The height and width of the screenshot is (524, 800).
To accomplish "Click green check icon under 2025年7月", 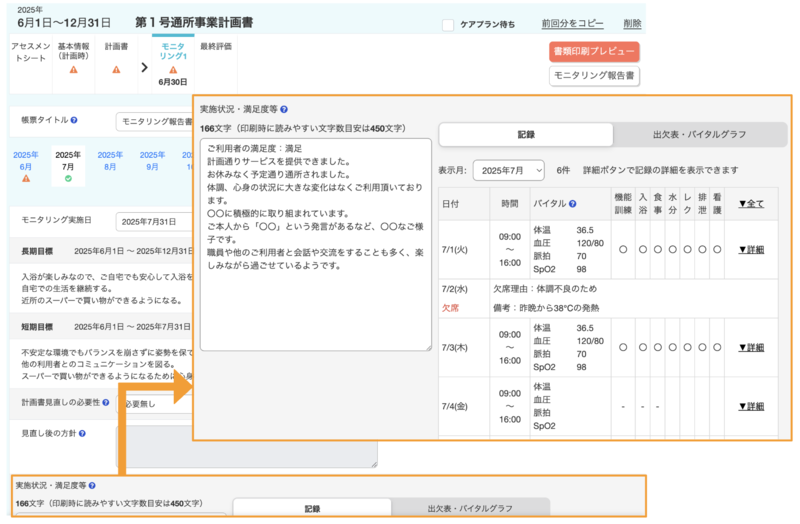I will coord(68,179).
